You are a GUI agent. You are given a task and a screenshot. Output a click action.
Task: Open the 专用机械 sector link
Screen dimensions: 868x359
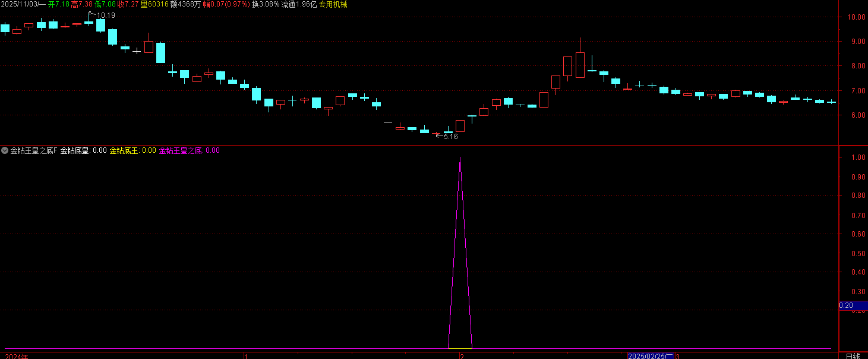(333, 4)
